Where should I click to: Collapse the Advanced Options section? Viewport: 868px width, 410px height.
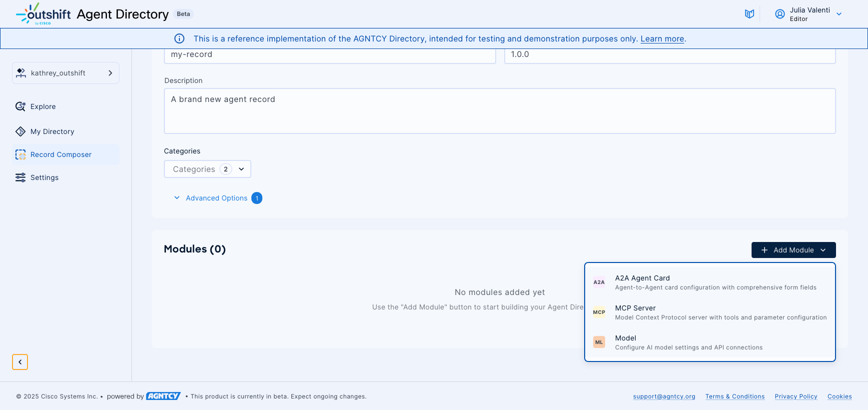[177, 198]
